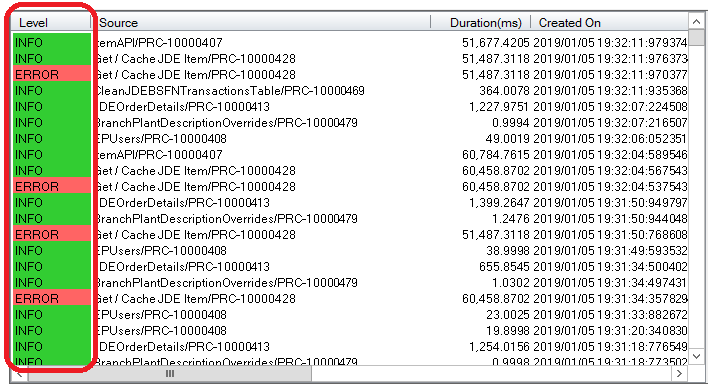Select the CleanJDEBSFNTransactionsTable/PRC-10000469 source entry

230,91
